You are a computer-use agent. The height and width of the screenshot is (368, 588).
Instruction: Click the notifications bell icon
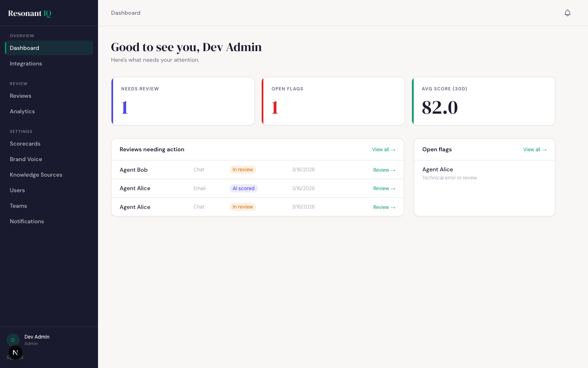[567, 13]
